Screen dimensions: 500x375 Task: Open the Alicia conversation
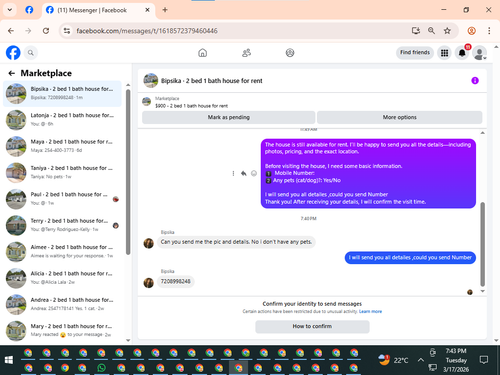(62, 278)
